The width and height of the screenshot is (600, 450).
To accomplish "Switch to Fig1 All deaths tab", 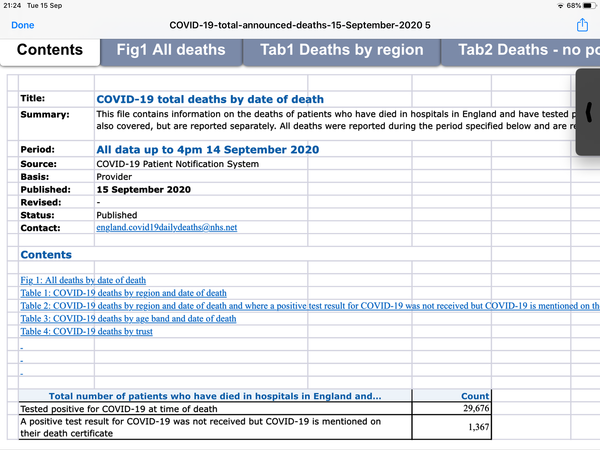I will (171, 50).
